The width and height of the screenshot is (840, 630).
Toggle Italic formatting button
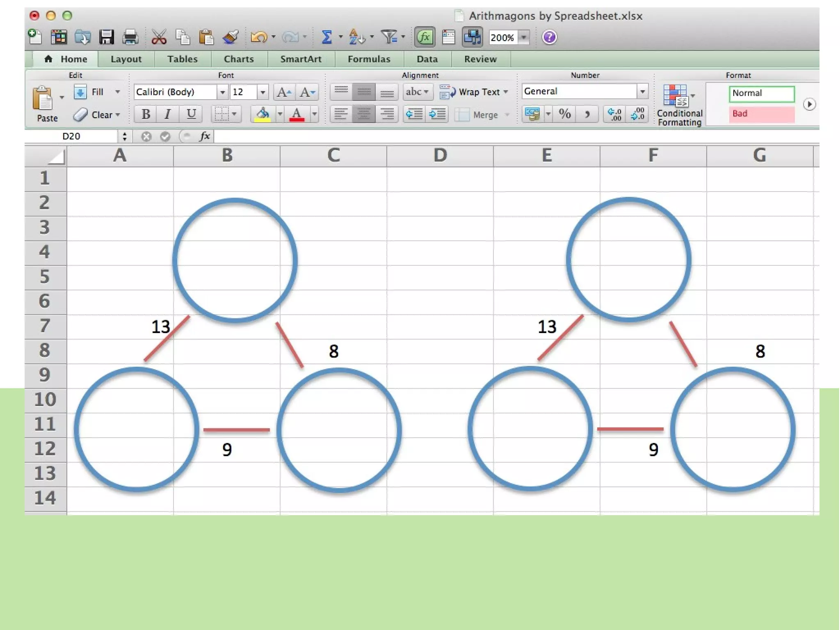pos(167,114)
